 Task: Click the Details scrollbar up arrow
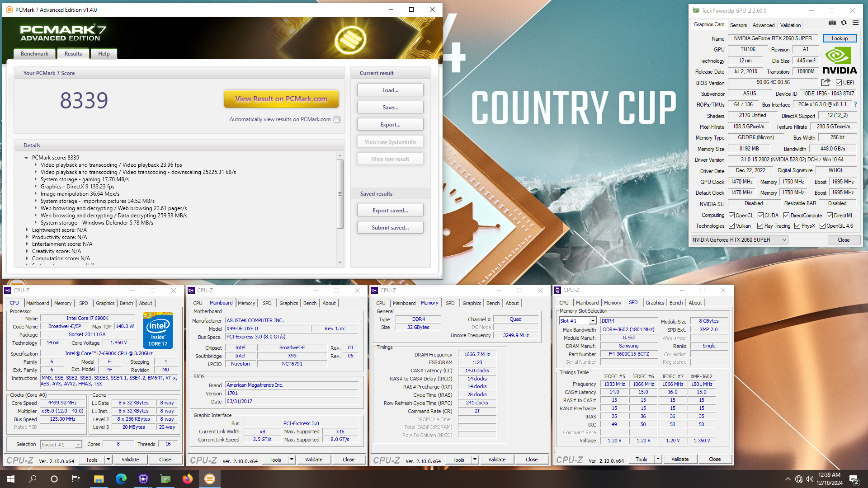click(340, 155)
